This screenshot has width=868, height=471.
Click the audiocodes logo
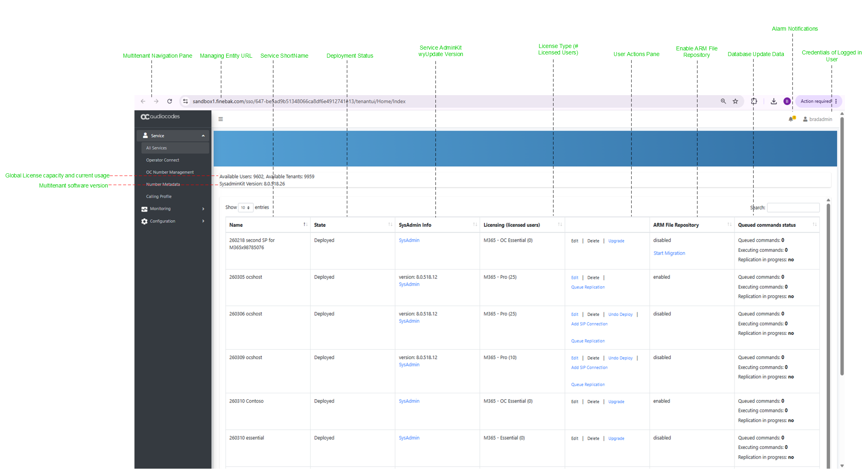coord(160,117)
